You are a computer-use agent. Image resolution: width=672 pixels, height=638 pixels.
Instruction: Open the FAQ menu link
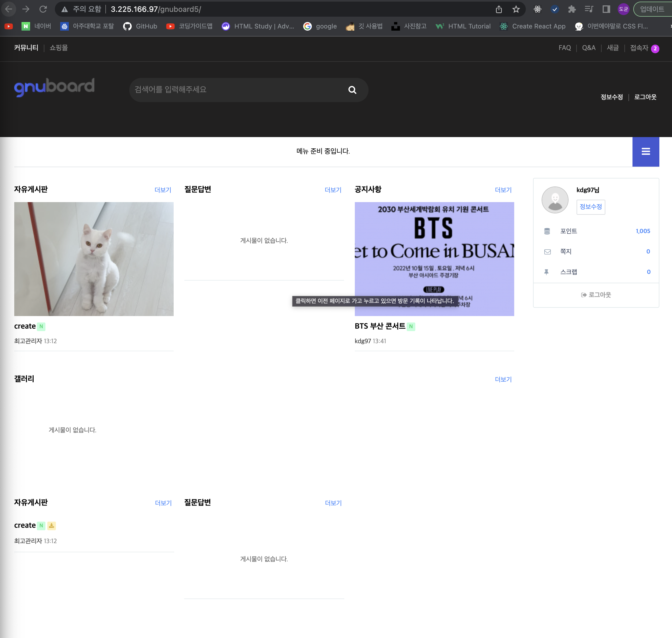(x=564, y=48)
